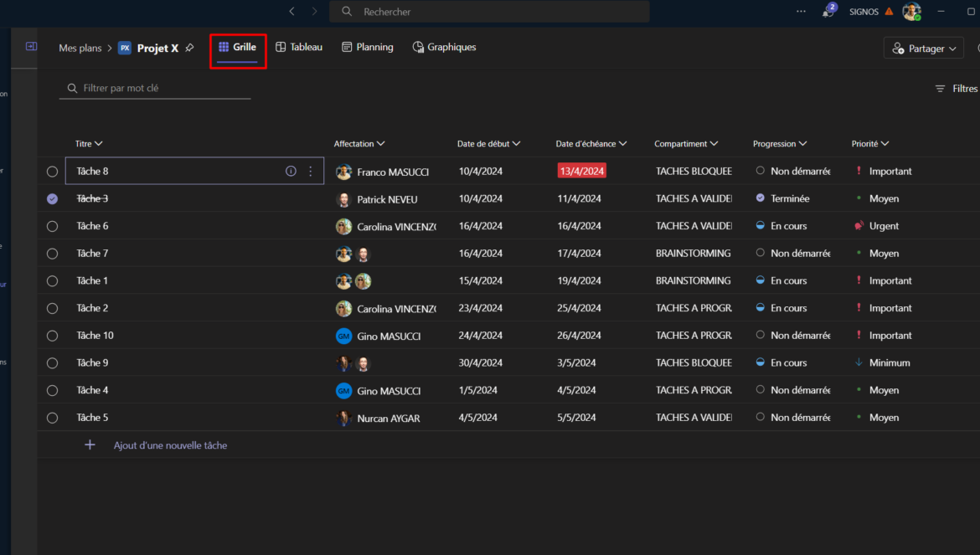Click the red overdue date 13/4/2024
Screen dimensions: 980x555
tap(581, 171)
